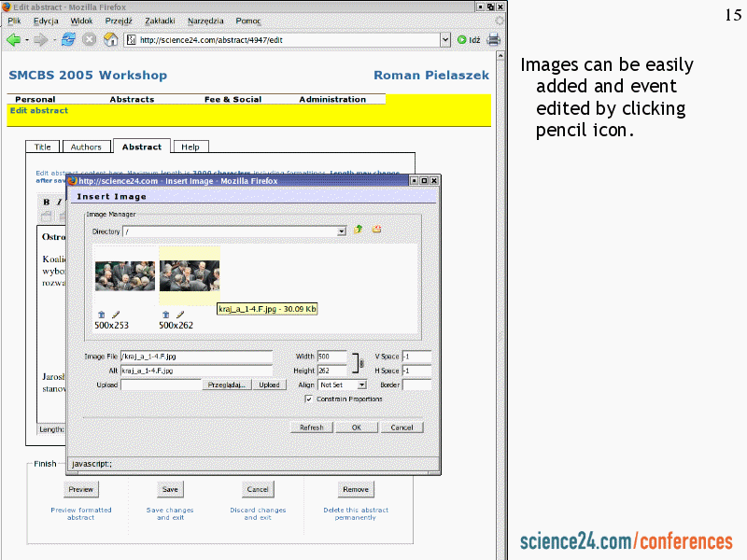747x560 pixels.
Task: Click the browser home icon
Action: [110, 39]
